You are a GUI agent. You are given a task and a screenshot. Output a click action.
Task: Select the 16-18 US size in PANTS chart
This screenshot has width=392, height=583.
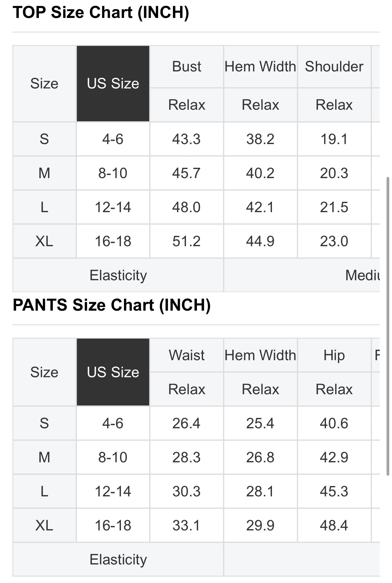pyautogui.click(x=113, y=525)
